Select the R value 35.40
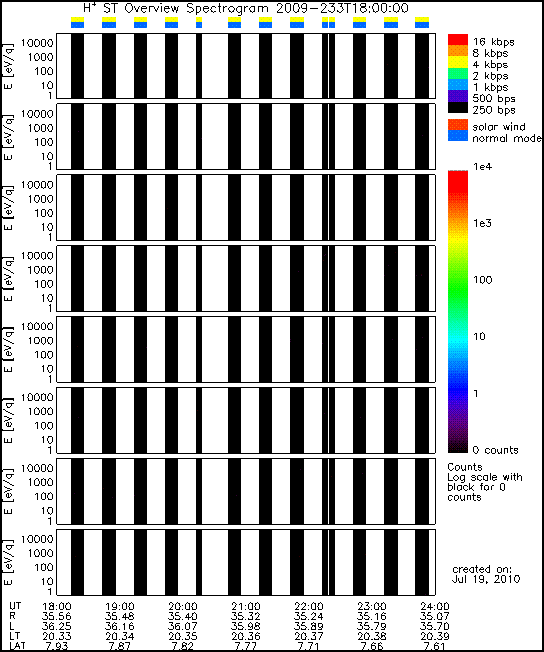Viewport: 544px width, 652px height. click(x=183, y=616)
